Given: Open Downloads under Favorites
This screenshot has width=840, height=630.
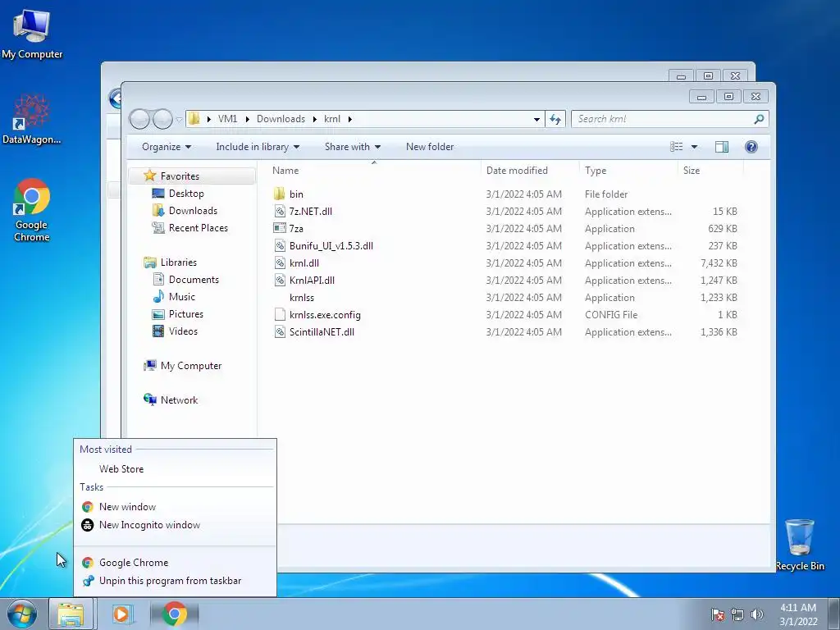Looking at the screenshot, I should pyautogui.click(x=193, y=211).
